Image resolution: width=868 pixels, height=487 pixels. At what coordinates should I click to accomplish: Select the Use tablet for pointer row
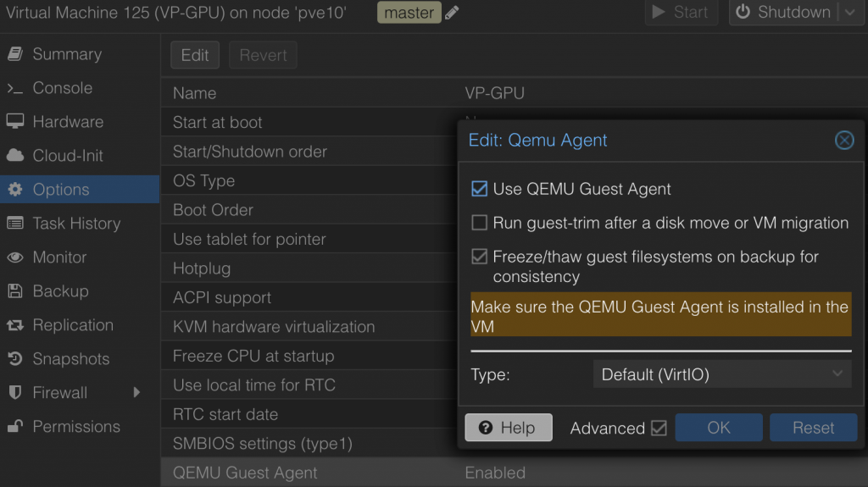310,239
